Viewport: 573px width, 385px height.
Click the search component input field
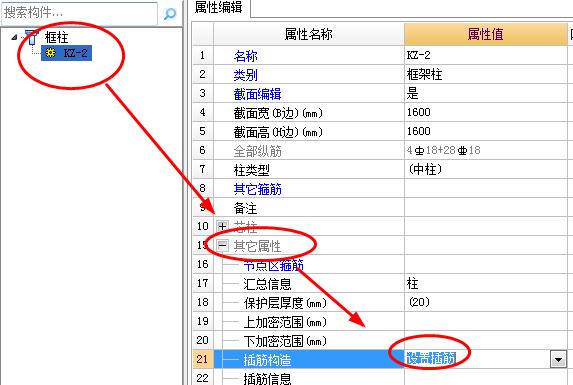pos(80,13)
